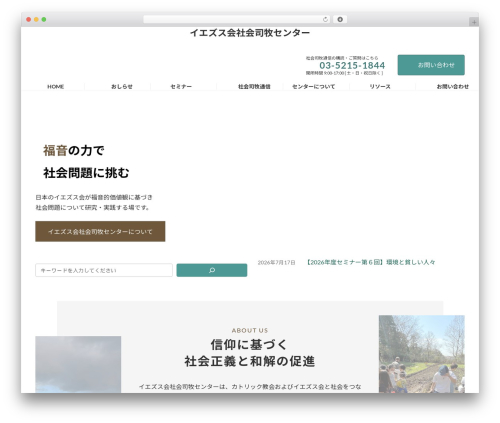Open the 2026年度セミナー第6回 news link

tap(370, 262)
